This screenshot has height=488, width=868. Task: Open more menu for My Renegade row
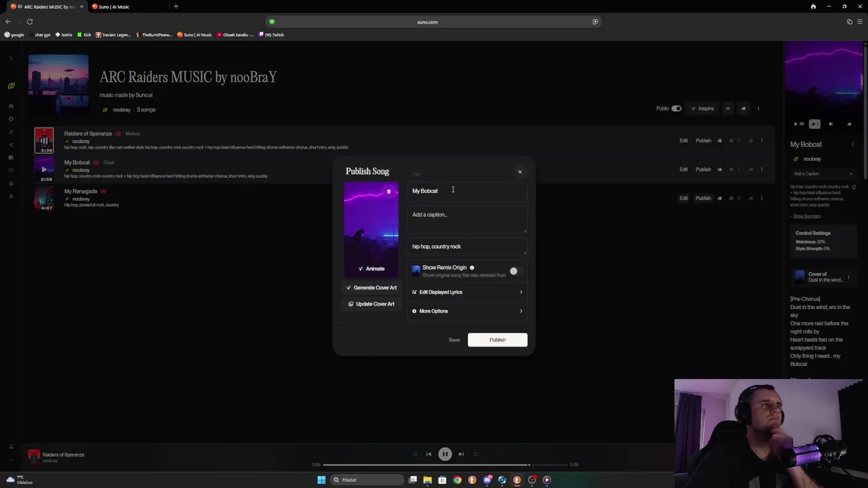pos(762,199)
